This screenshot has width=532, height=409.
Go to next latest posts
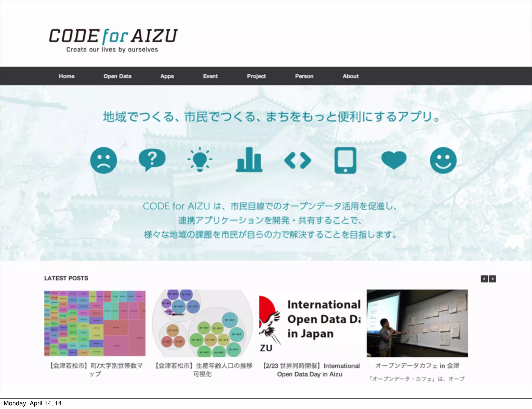click(493, 279)
